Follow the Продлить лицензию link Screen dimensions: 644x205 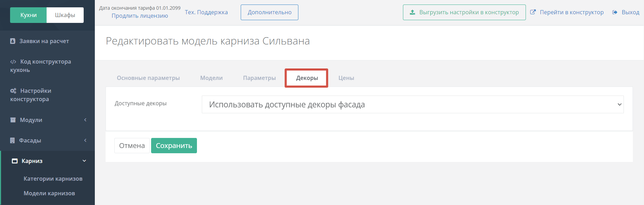point(140,16)
